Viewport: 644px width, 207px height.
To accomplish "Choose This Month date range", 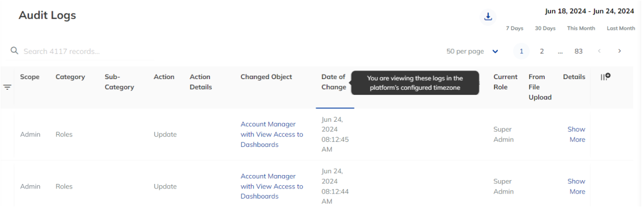I will [x=581, y=29].
